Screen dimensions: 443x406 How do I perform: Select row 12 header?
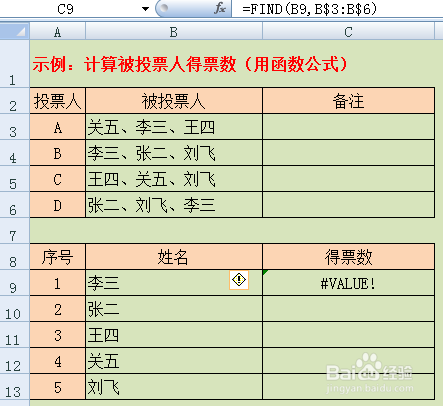(x=14, y=361)
